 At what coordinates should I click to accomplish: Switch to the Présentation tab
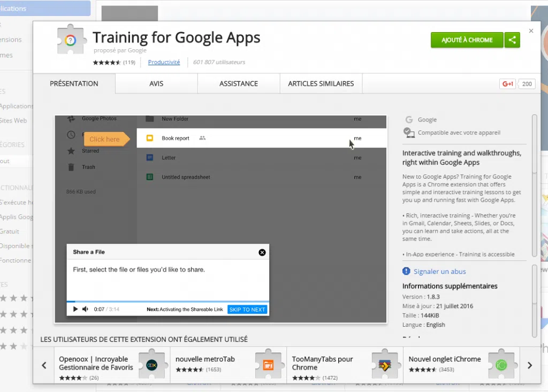pos(74,83)
